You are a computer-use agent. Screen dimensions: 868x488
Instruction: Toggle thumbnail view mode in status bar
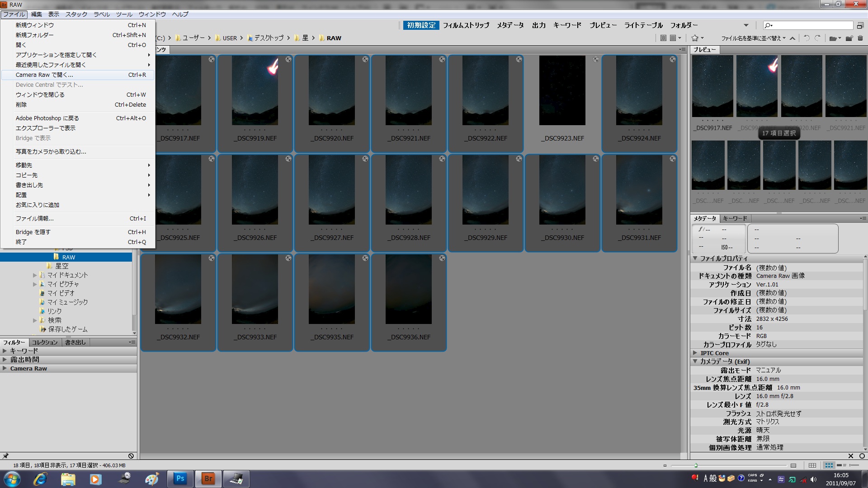tap(829, 465)
